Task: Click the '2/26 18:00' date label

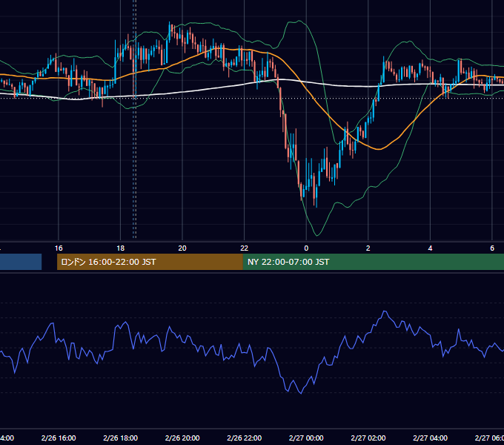Action: (x=121, y=438)
